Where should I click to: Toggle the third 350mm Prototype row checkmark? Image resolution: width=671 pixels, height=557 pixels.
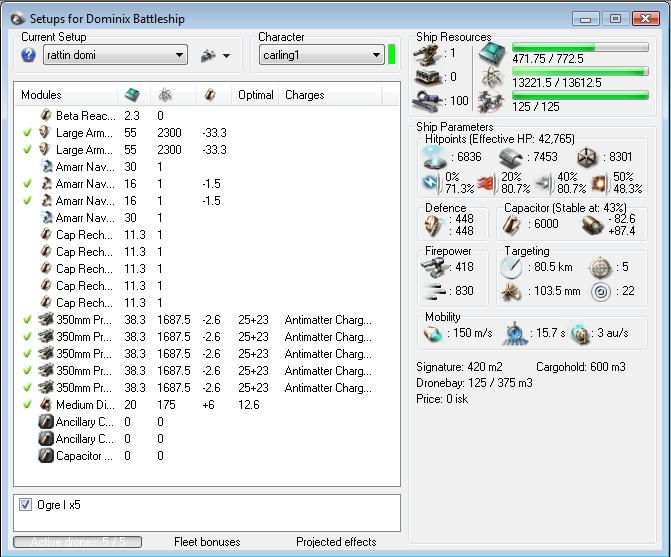(x=27, y=354)
